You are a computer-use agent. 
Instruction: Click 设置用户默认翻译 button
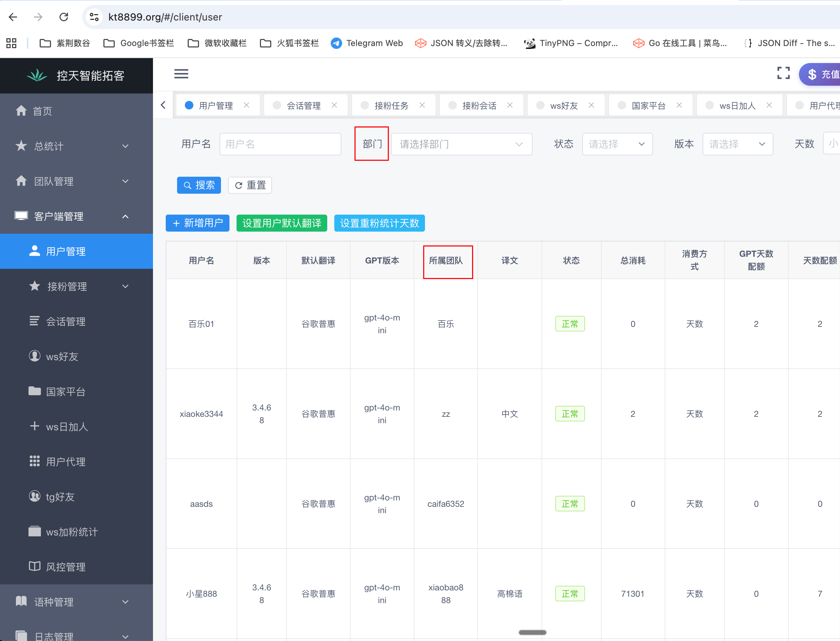click(282, 223)
